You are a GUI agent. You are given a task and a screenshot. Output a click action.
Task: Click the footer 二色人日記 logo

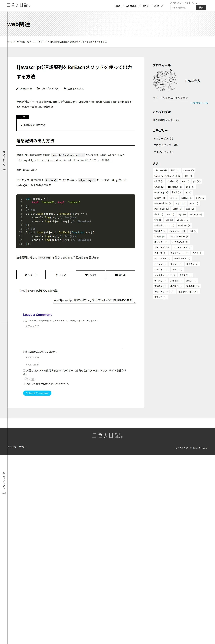click(108, 435)
